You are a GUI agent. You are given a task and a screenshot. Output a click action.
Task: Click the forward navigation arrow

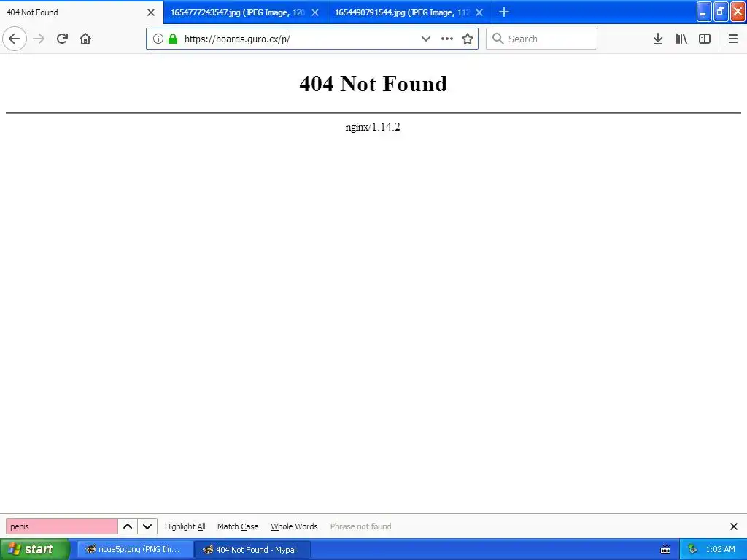tap(39, 39)
